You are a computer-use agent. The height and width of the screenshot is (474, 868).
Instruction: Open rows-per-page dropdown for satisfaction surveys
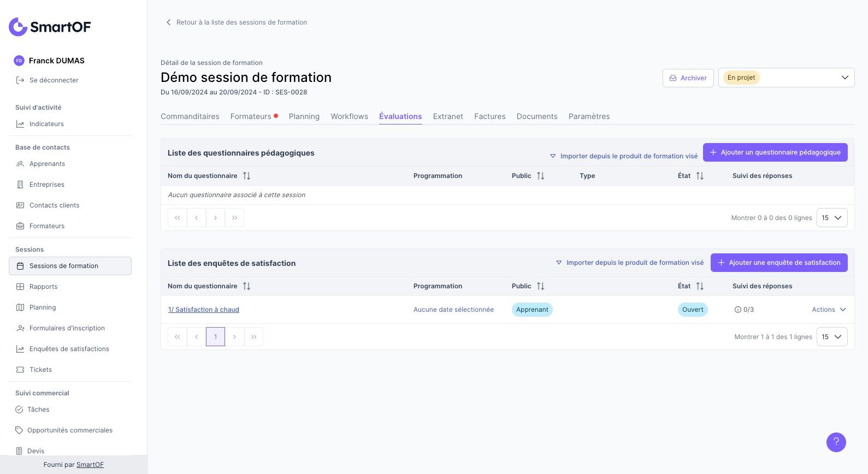click(832, 337)
